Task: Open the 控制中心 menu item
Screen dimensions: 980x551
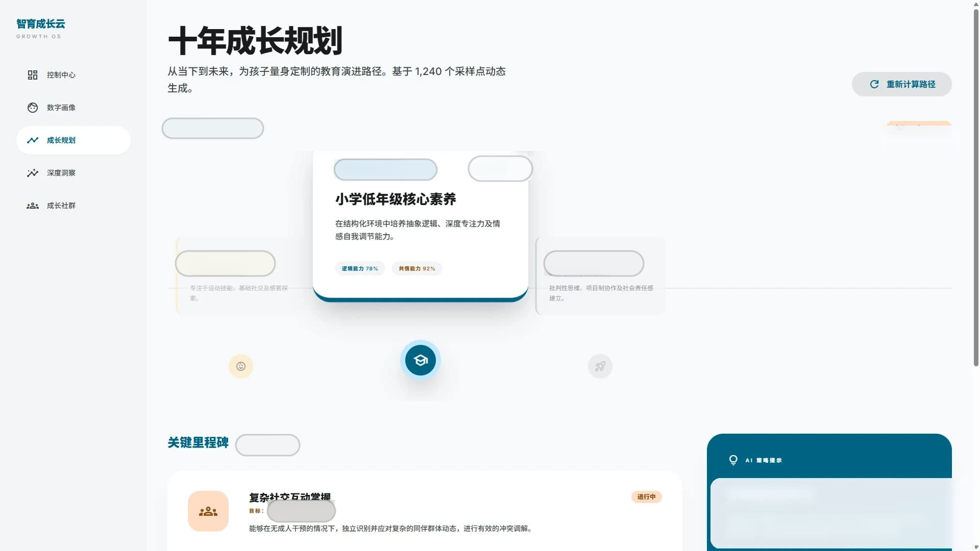Action: [x=73, y=75]
